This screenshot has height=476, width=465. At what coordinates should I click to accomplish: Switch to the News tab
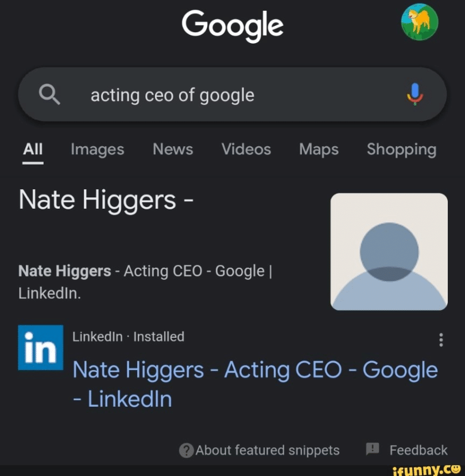pyautogui.click(x=172, y=150)
